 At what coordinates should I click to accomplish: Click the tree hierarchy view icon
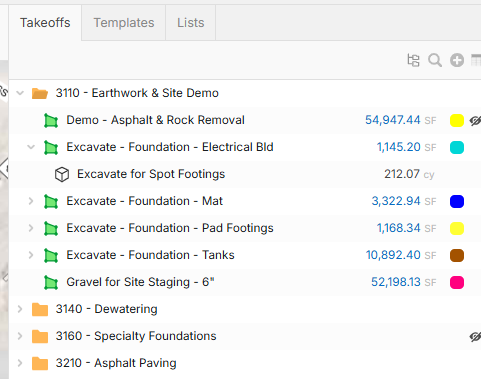click(413, 60)
